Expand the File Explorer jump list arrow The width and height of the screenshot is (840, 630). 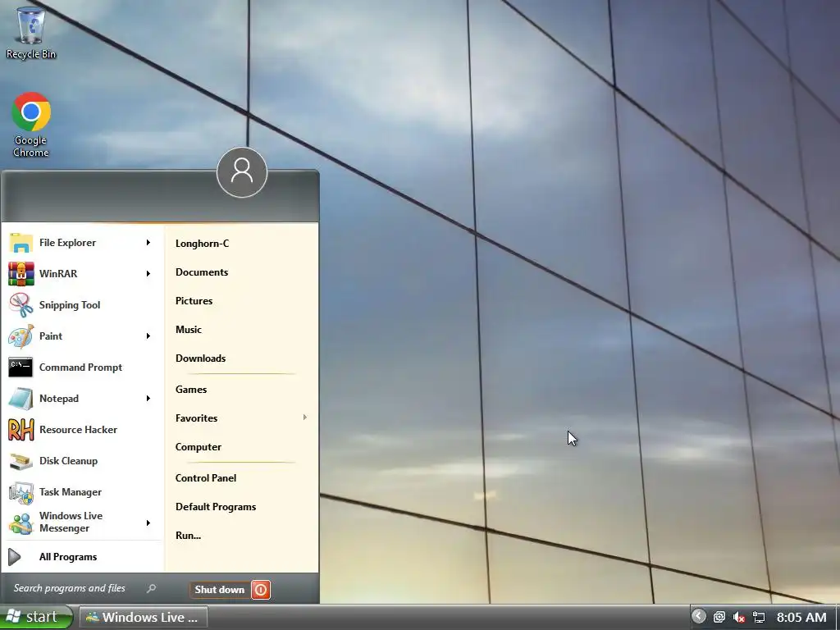[x=148, y=243]
